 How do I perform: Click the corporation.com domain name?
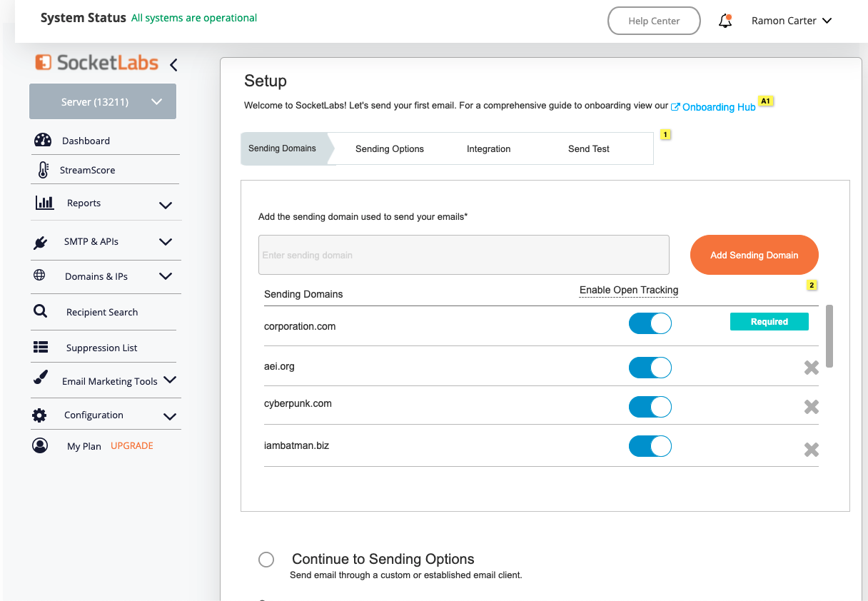click(x=300, y=326)
